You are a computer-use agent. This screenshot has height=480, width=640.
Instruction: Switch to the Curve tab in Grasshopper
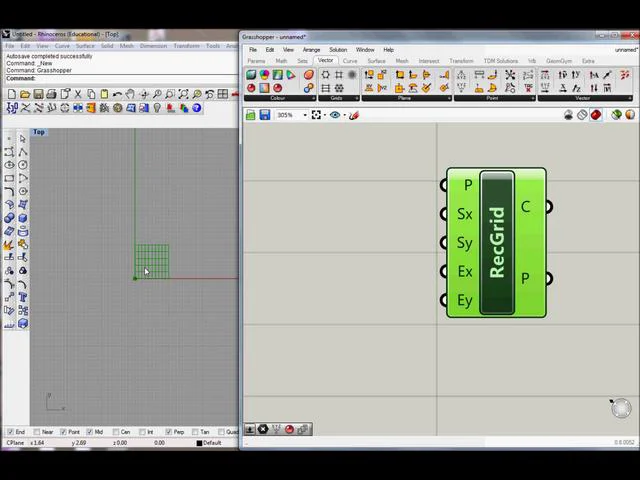[350, 61]
